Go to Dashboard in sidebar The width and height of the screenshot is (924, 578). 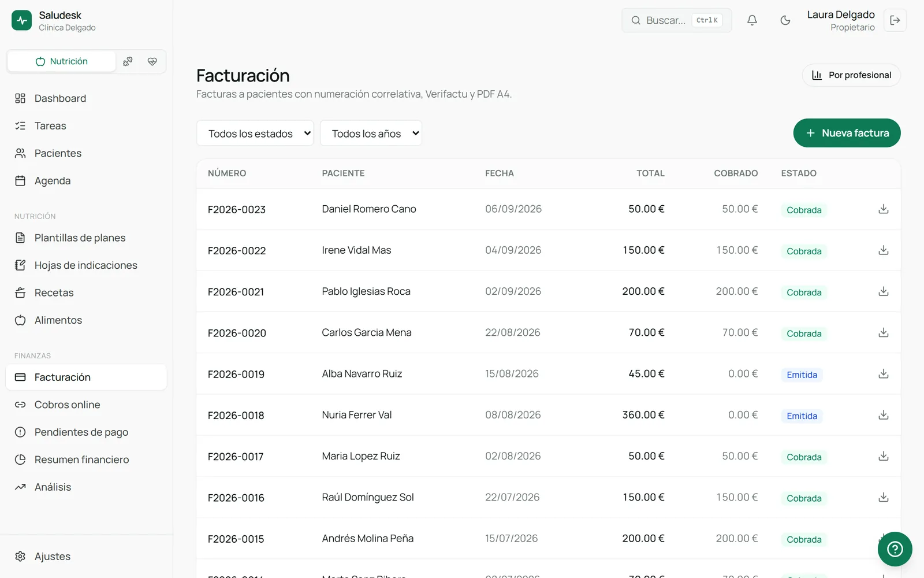coord(87,98)
